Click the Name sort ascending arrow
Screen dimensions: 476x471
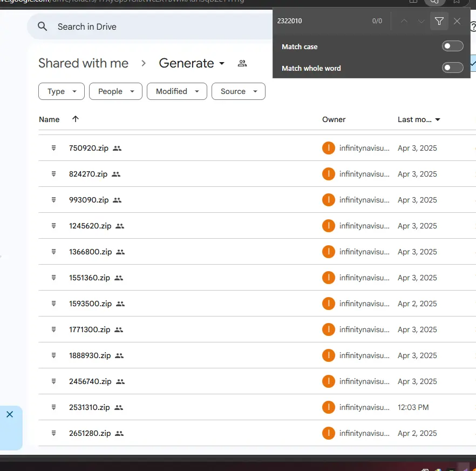(76, 119)
